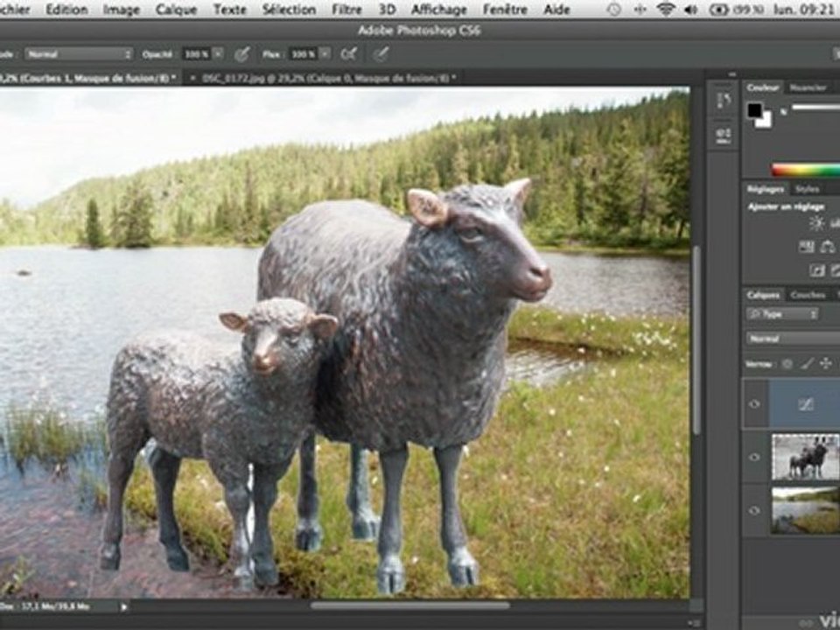
Task: Add an Invert adjustment
Action: click(817, 270)
